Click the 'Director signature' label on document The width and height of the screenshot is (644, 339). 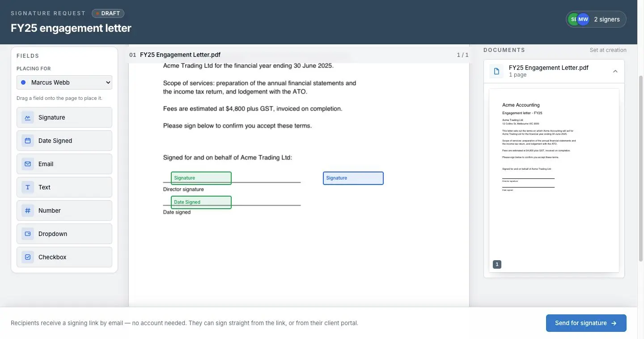pyautogui.click(x=183, y=189)
